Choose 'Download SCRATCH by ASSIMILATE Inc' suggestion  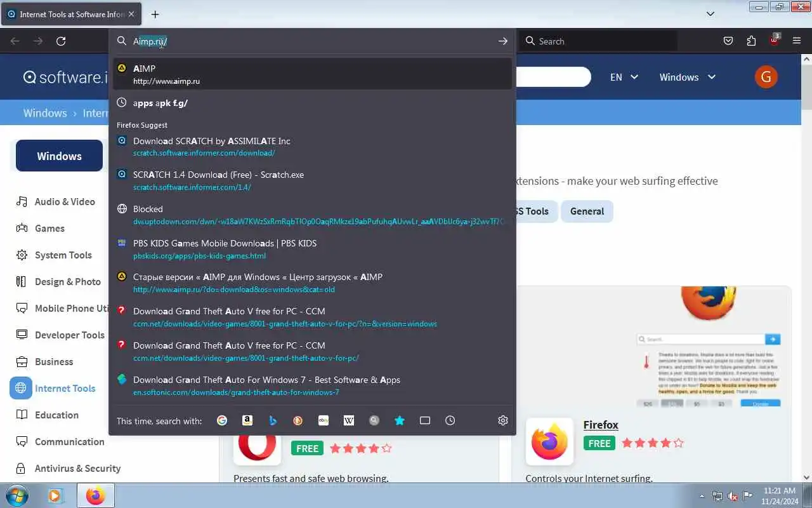click(x=312, y=147)
